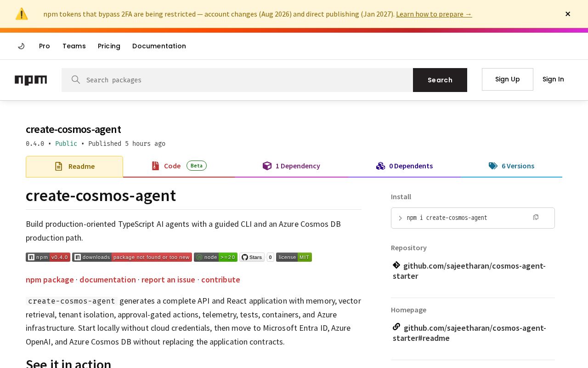Click the npm v0.4.0 badge
Image resolution: width=588 pixels, height=368 pixels.
pos(48,257)
